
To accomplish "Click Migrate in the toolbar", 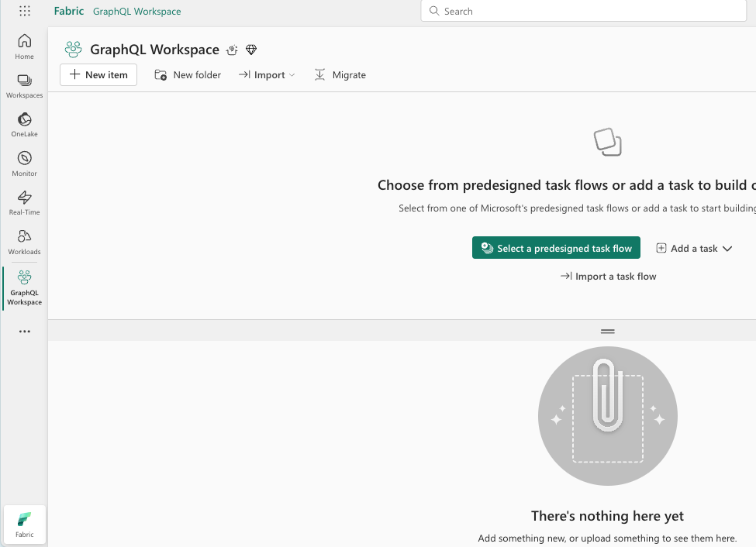I will [x=340, y=74].
